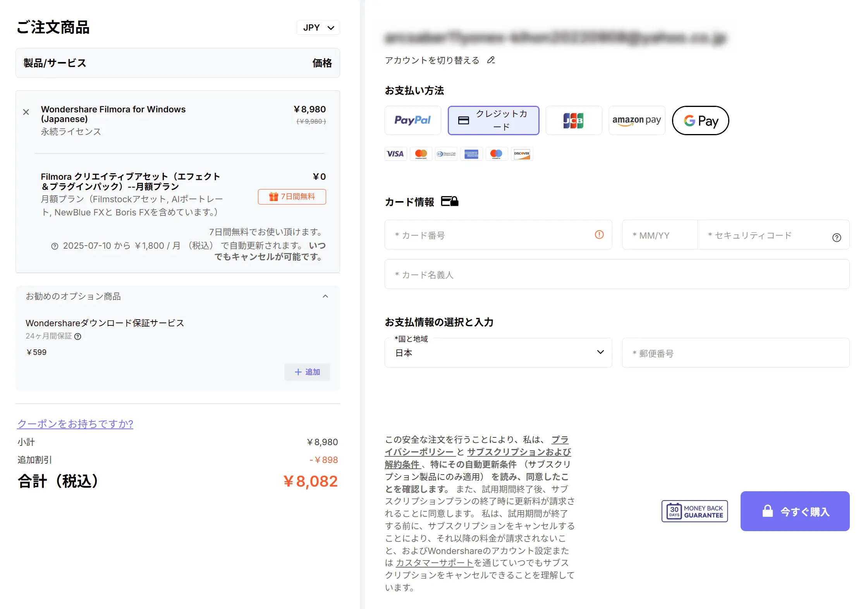The width and height of the screenshot is (868, 609).
Task: Click the secure card lock icon by カード情報
Action: (450, 201)
